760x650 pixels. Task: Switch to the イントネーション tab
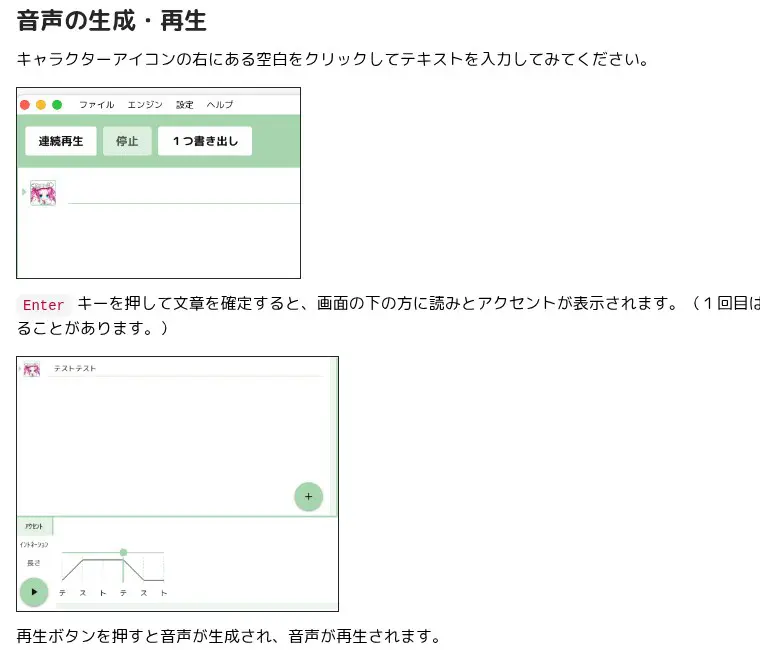coord(34,545)
